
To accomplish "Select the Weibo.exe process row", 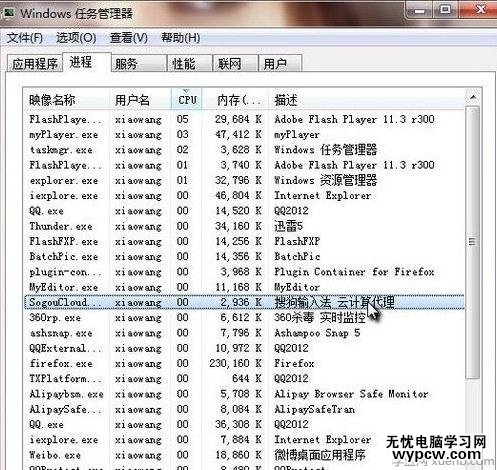I will 244,455.
